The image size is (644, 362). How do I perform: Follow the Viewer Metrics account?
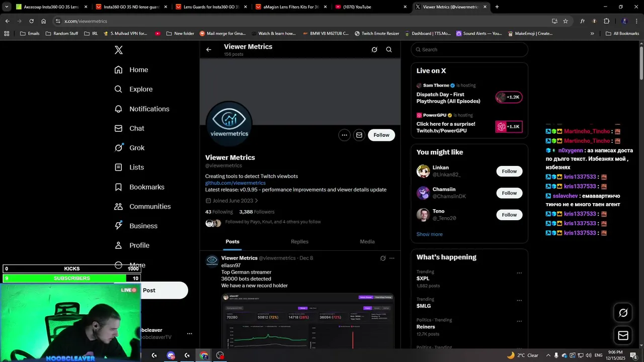tap(381, 135)
